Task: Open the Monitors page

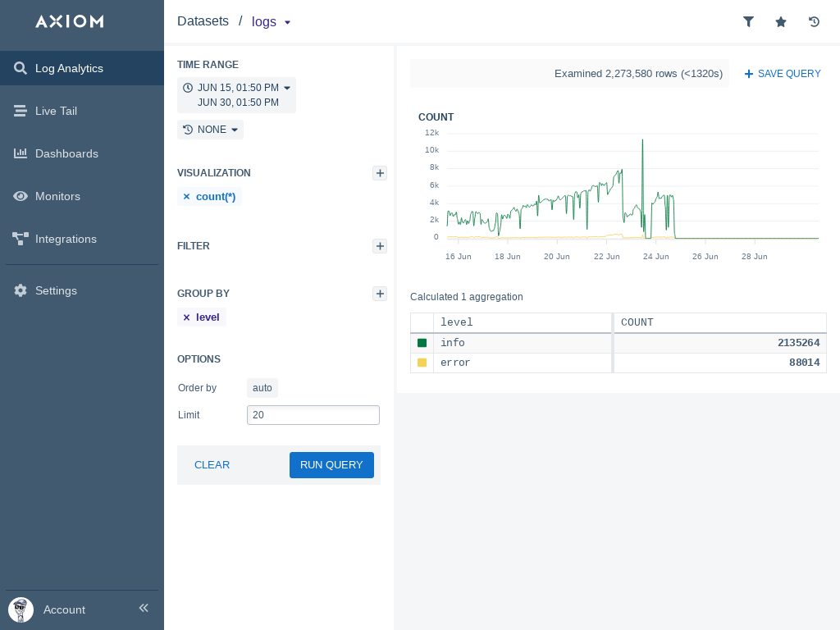Action: [x=57, y=196]
